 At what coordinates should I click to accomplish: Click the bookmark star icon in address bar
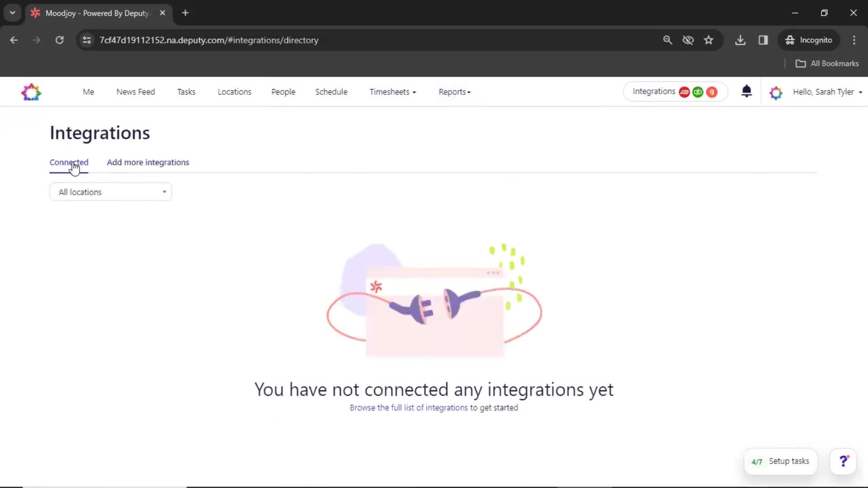tap(709, 40)
